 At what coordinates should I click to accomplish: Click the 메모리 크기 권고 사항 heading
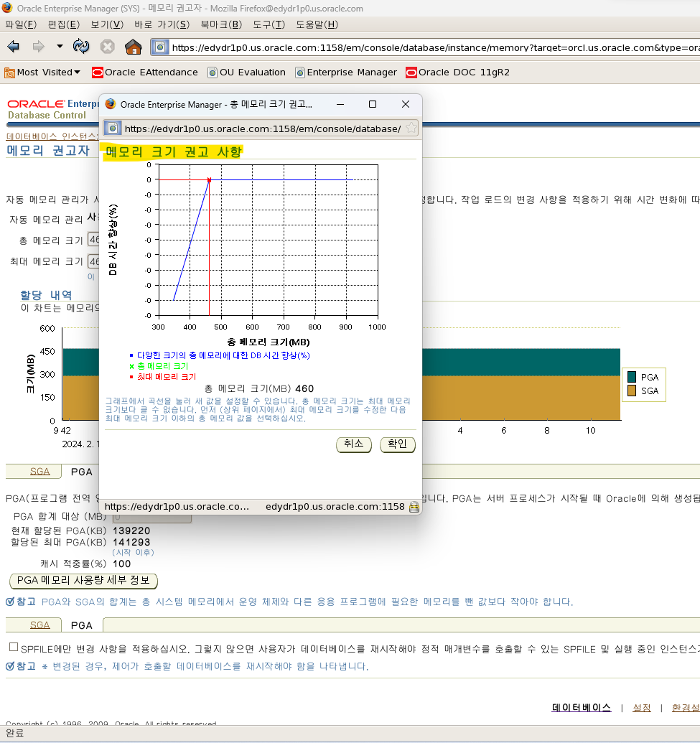173,151
